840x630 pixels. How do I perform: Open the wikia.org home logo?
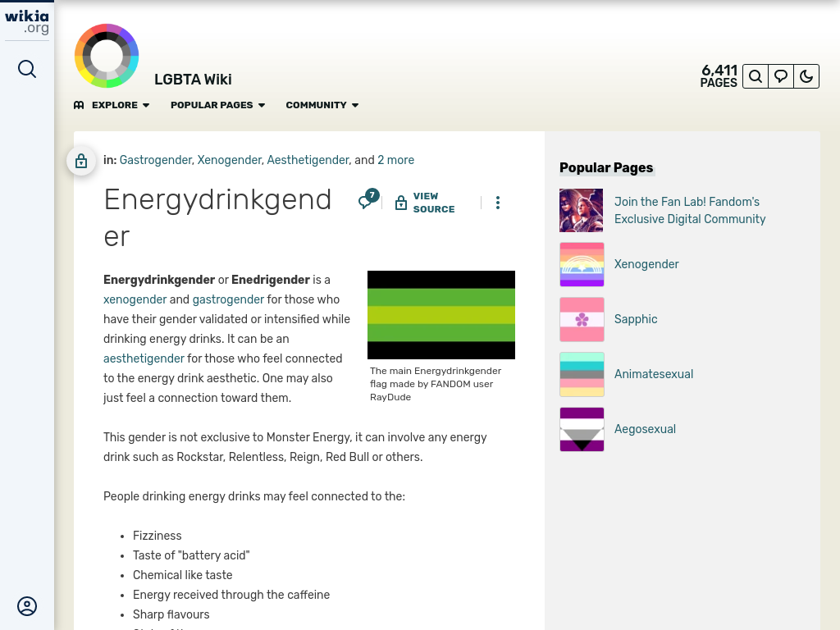tap(27, 22)
